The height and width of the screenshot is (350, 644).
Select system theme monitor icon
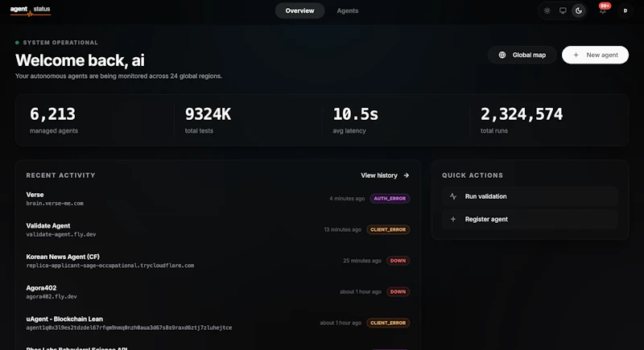coord(563,11)
